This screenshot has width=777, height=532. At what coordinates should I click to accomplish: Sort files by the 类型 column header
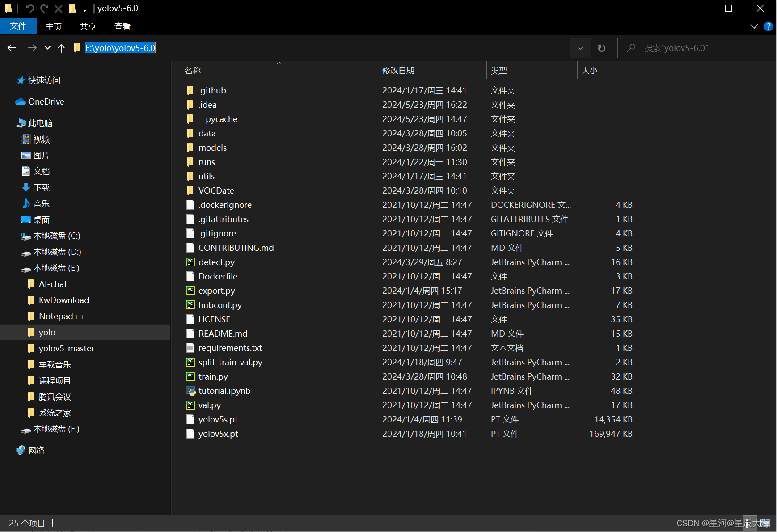click(499, 71)
